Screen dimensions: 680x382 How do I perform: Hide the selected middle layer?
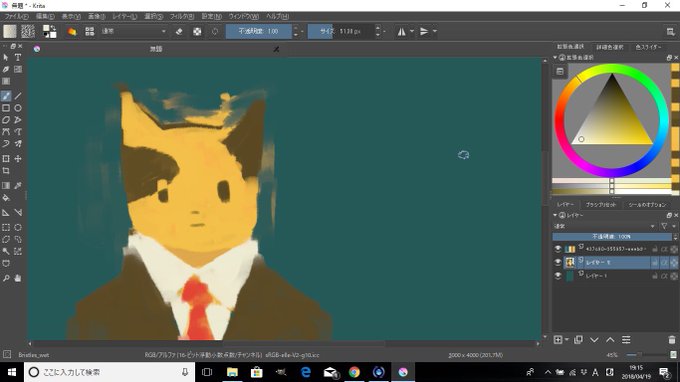[558, 262]
